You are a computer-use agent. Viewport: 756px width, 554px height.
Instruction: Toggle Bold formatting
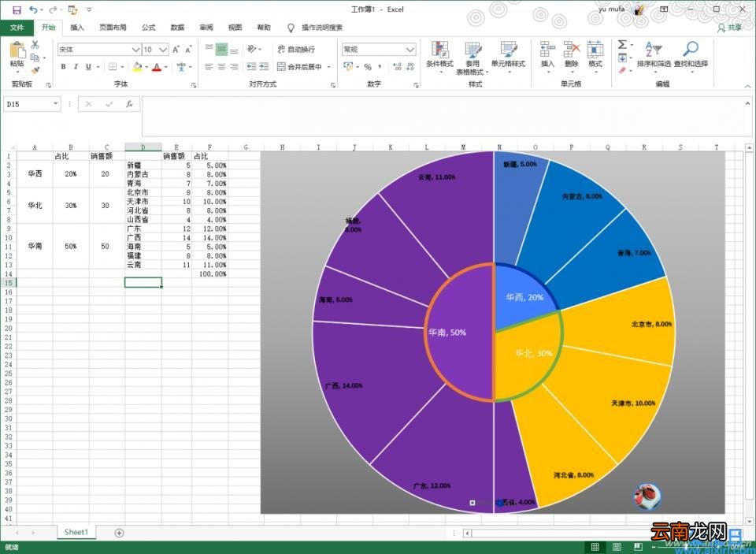click(x=63, y=67)
